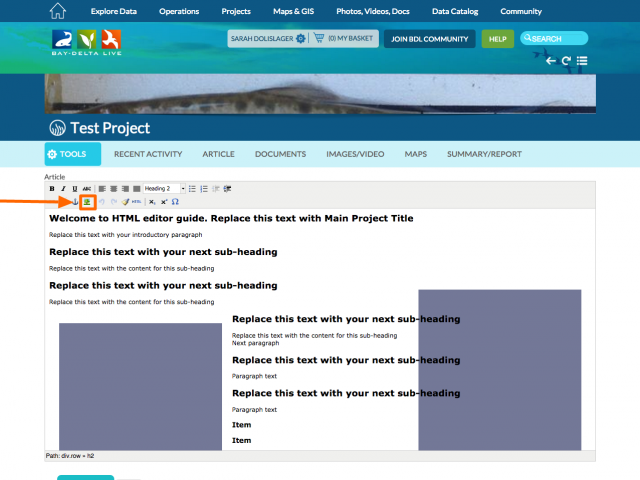This screenshot has height=480, width=640.
Task: Select the Summary/Report tab
Action: point(484,154)
